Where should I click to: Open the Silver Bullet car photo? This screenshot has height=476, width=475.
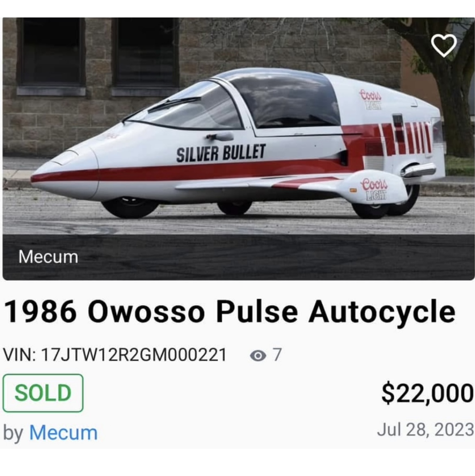pyautogui.click(x=239, y=149)
